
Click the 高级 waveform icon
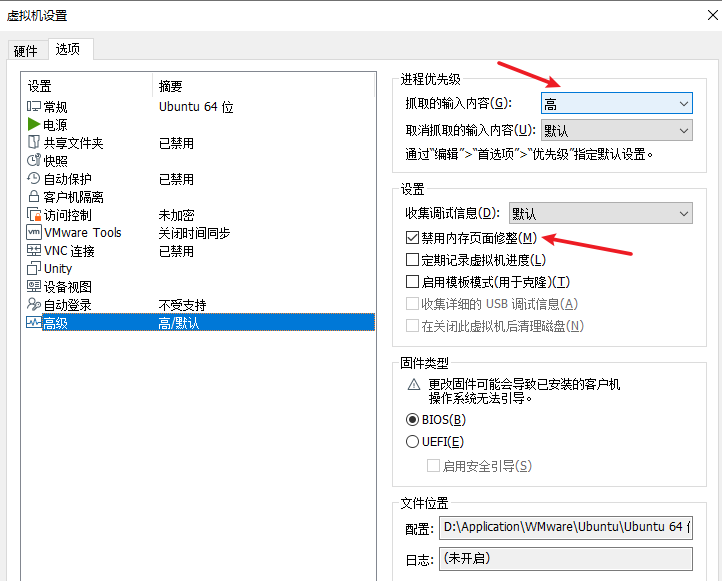34,322
